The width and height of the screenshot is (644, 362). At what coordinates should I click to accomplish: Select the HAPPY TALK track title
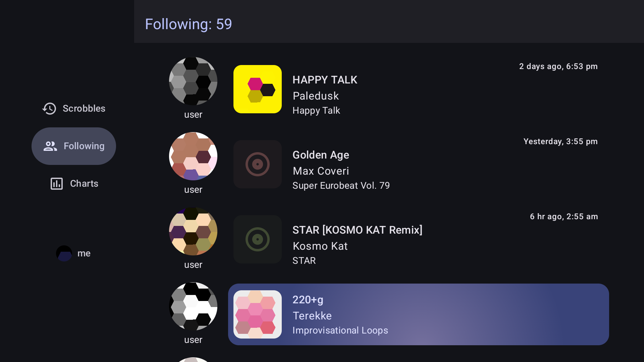pyautogui.click(x=325, y=80)
